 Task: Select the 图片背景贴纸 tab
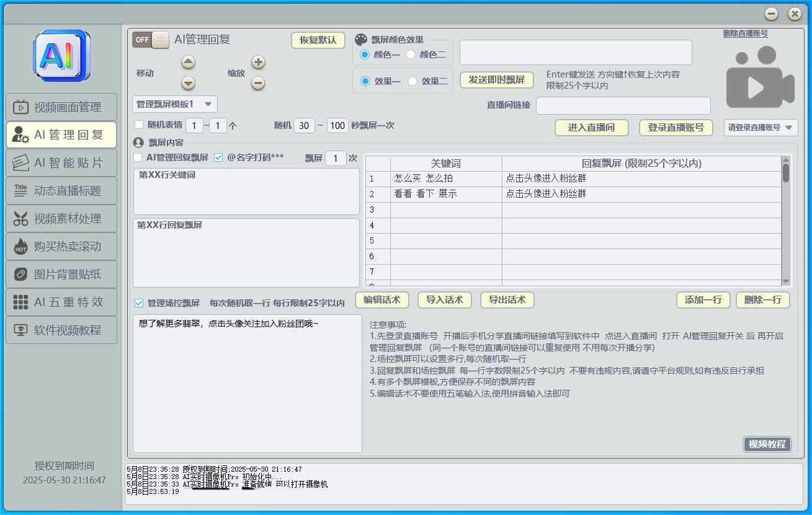tap(61, 275)
